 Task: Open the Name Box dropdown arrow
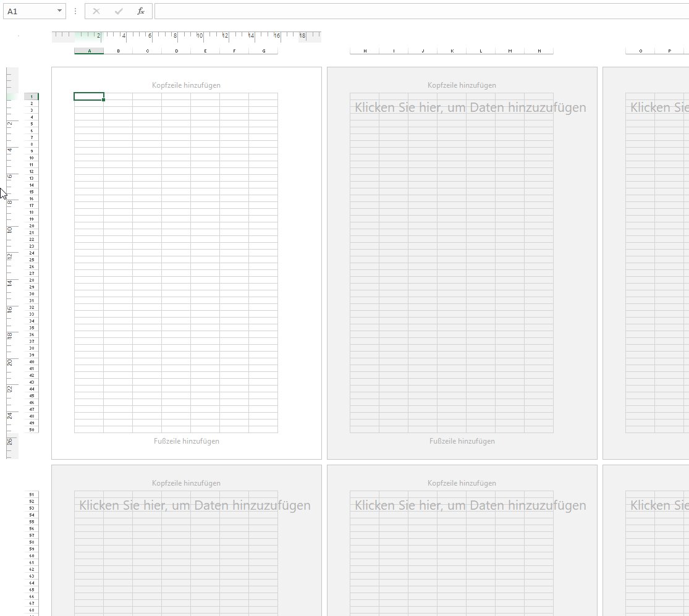pos(59,11)
